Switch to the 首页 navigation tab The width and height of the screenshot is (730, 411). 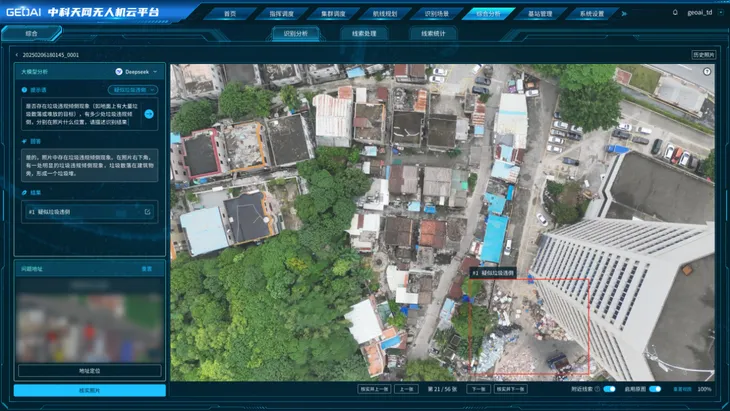(x=230, y=14)
